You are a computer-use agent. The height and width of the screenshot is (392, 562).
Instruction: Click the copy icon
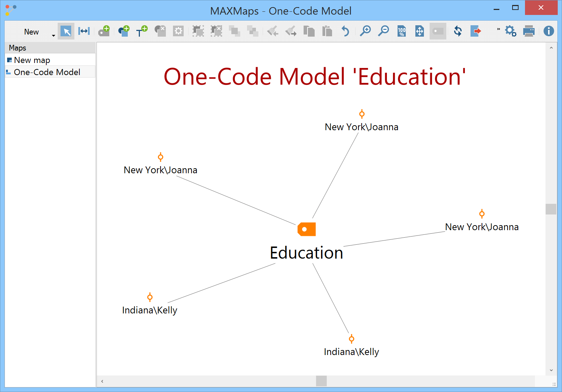[309, 31]
